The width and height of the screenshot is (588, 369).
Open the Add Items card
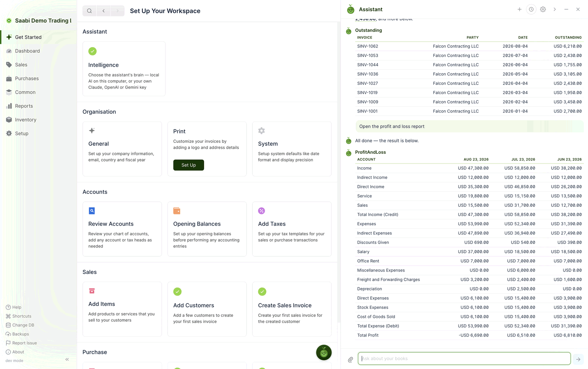(x=122, y=309)
